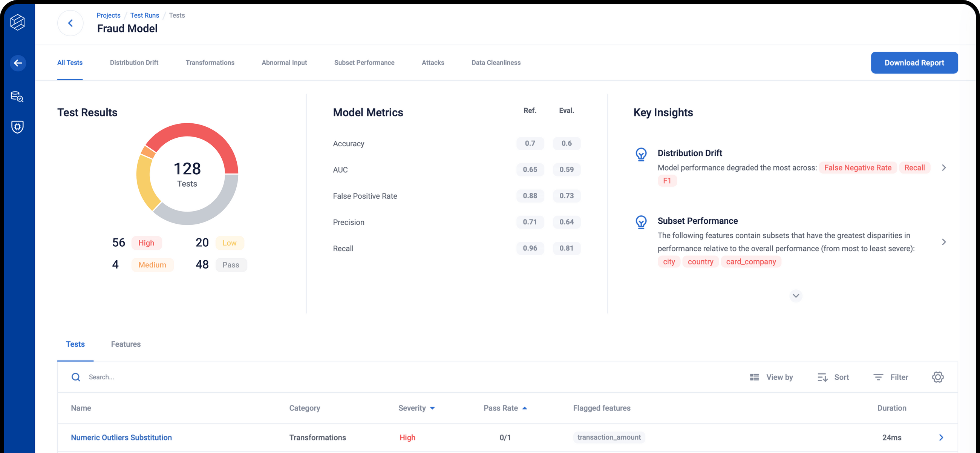The image size is (980, 453).
Task: Click the back arrow in the blue sidebar
Action: [18, 63]
